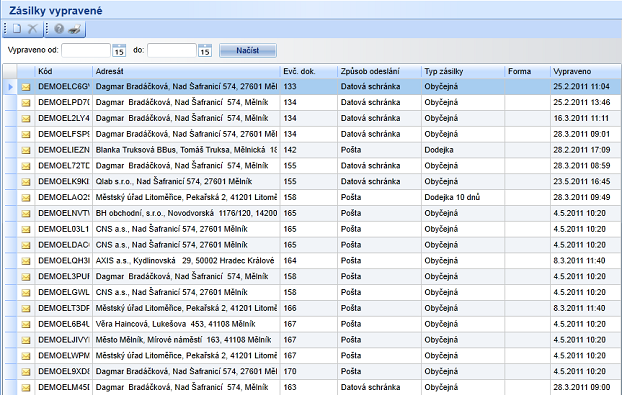Viewport: 622px width, 395px height.
Task: Click envelope icon of row DEMOEL6B4
Action: point(26,324)
